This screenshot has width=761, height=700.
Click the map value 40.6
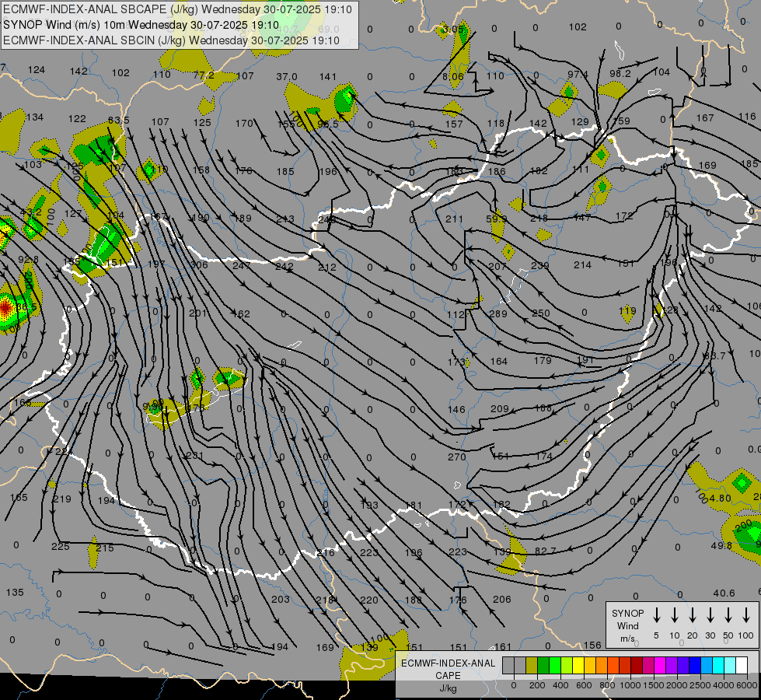coord(724,593)
